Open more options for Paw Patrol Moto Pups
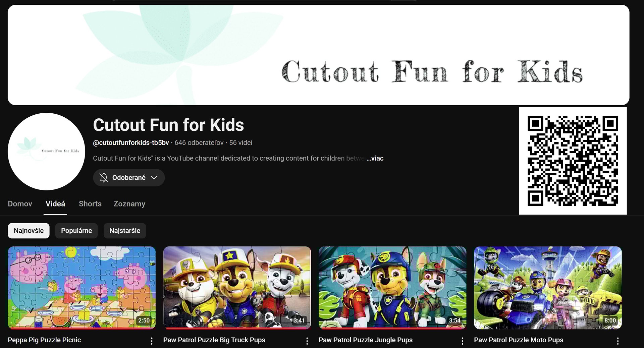 pos(618,341)
